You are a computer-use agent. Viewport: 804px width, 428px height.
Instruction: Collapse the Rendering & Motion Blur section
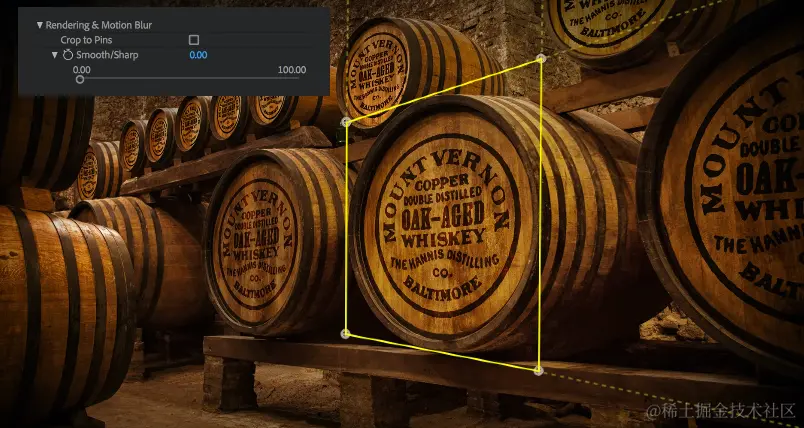point(39,25)
